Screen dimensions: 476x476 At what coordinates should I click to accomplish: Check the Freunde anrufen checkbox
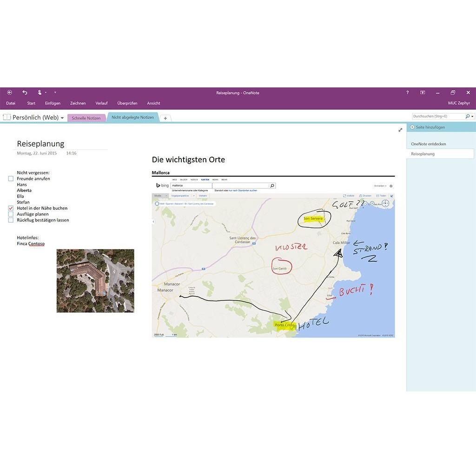(11, 178)
